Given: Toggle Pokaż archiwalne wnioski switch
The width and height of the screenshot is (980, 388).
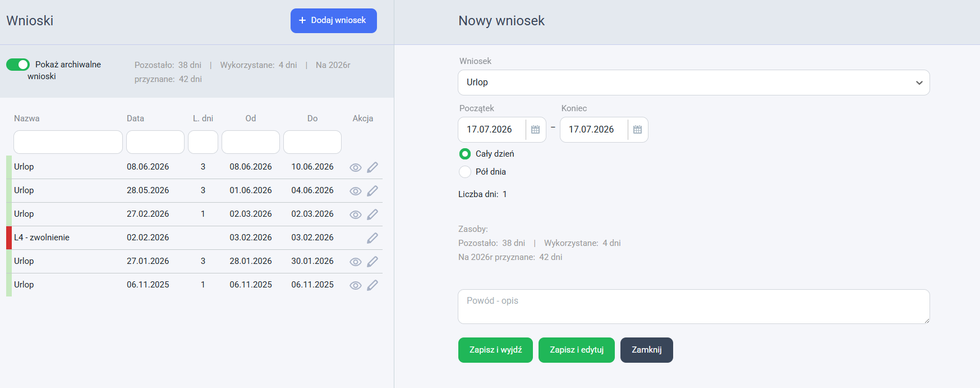Looking at the screenshot, I should click(18, 65).
